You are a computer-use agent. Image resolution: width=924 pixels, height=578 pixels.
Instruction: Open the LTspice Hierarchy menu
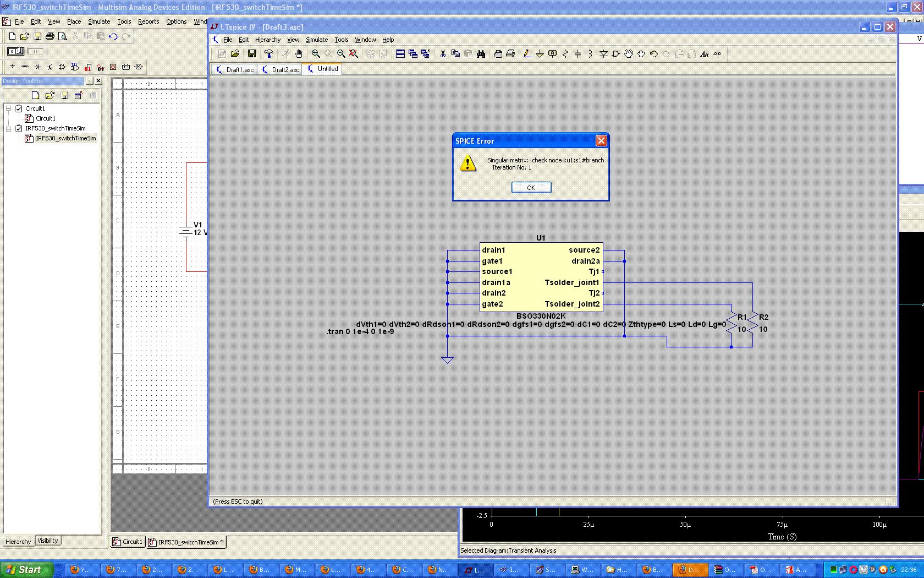click(267, 40)
